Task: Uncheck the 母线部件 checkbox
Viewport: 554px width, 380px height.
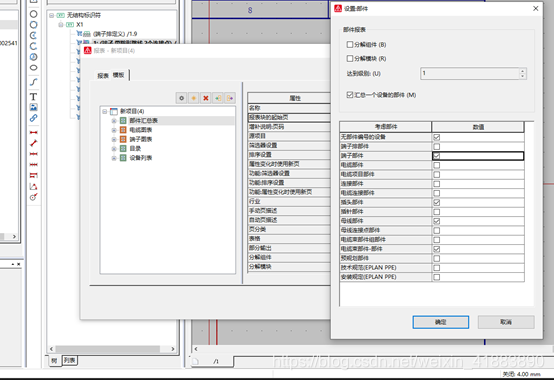Action: click(x=437, y=221)
